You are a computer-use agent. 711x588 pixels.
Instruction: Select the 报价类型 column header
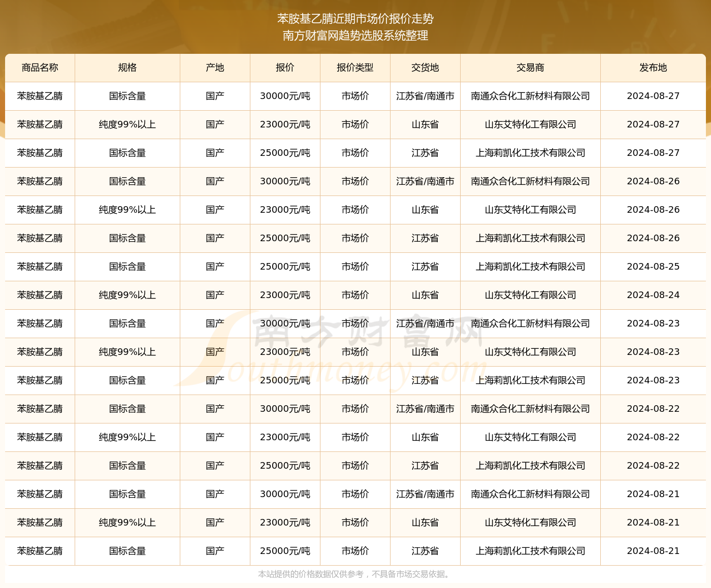[355, 68]
